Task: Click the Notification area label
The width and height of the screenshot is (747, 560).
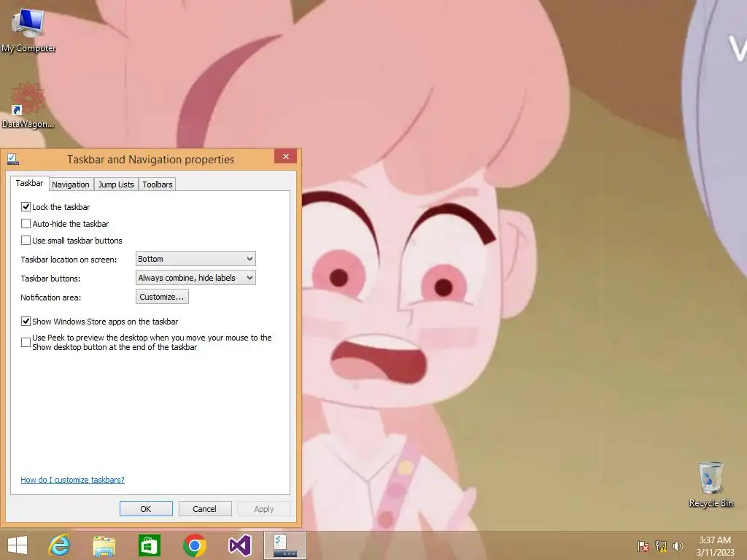Action: pyautogui.click(x=50, y=297)
